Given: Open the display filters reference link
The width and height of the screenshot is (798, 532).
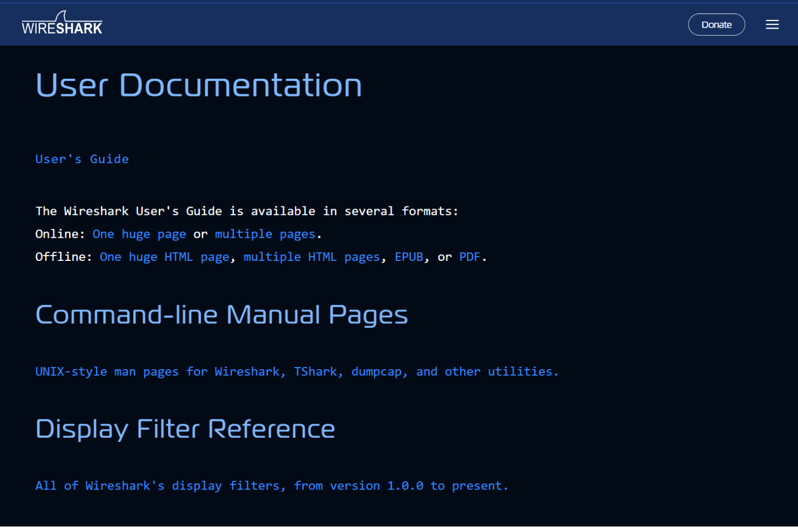Looking at the screenshot, I should 272,486.
